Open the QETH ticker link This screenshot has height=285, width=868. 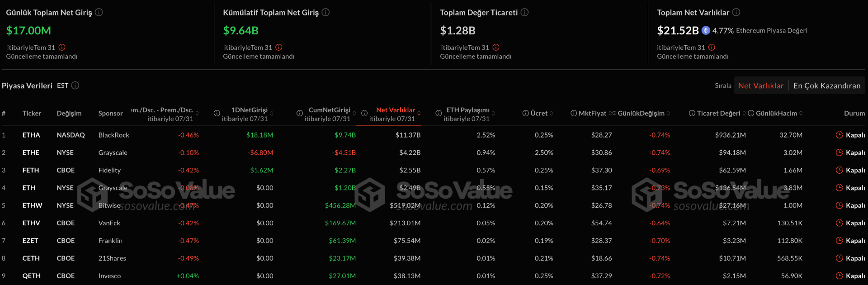pos(32,276)
